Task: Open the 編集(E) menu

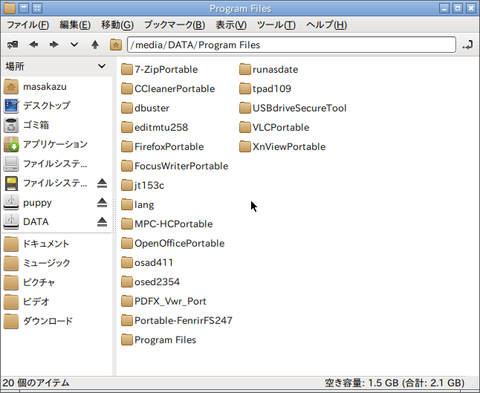Action: 75,25
